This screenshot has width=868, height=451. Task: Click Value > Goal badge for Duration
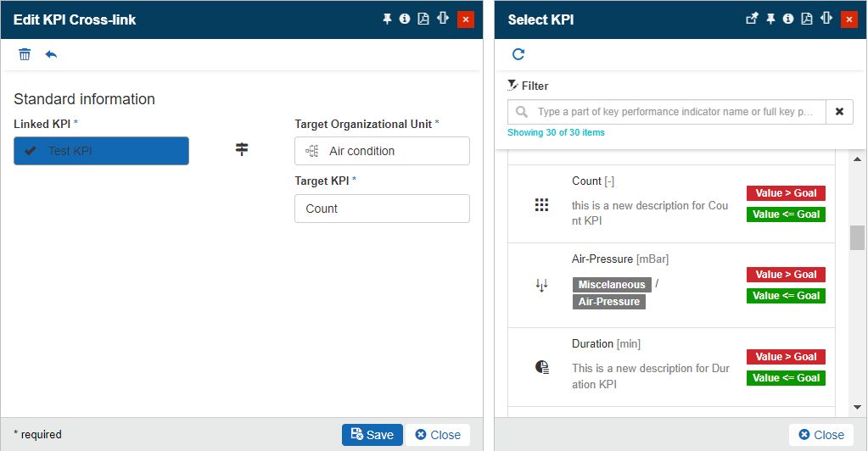pyautogui.click(x=786, y=357)
